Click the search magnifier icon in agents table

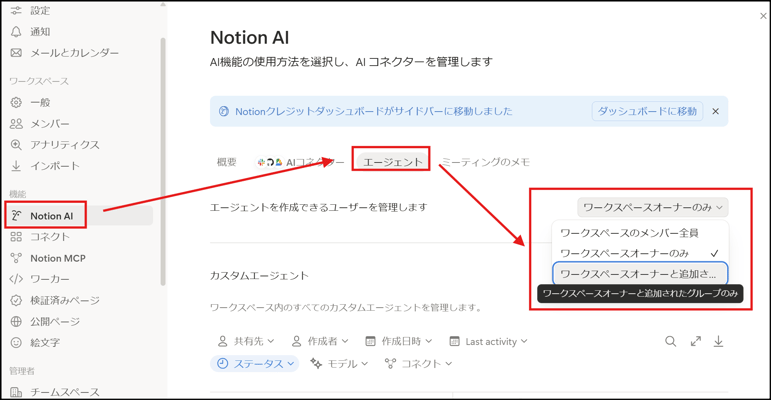(x=671, y=341)
